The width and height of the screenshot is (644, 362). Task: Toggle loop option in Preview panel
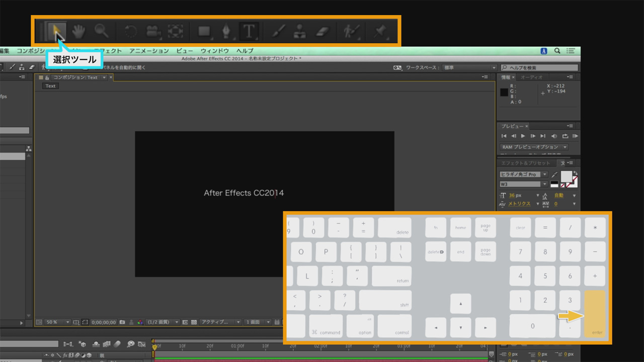(x=565, y=136)
